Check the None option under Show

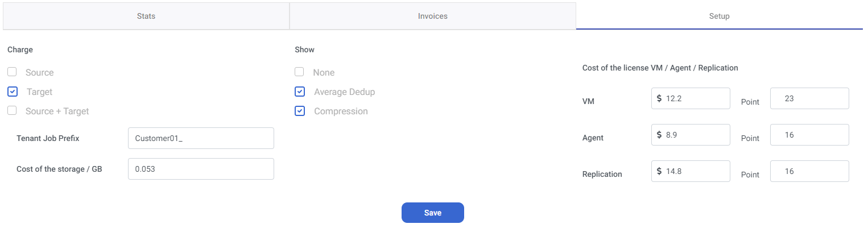point(299,72)
